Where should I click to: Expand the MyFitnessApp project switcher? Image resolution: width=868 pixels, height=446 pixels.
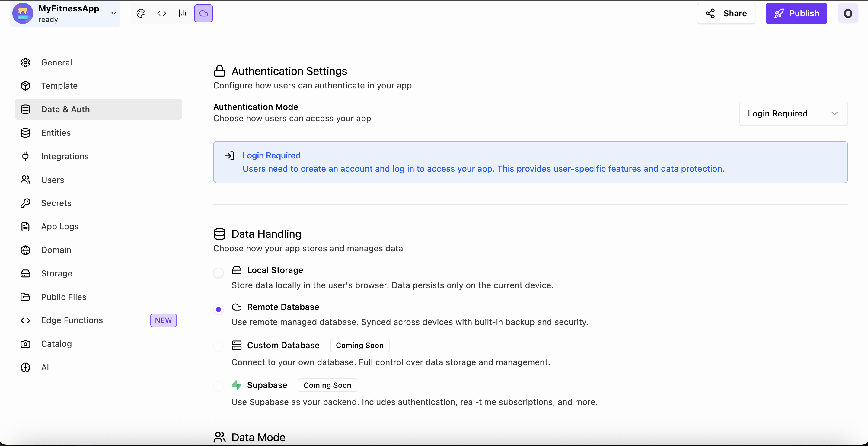point(113,14)
